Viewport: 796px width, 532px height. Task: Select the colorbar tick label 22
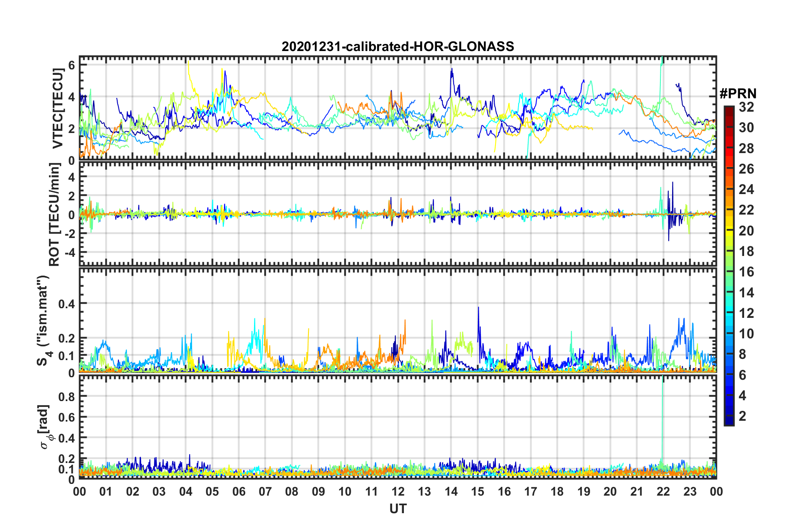tap(746, 210)
